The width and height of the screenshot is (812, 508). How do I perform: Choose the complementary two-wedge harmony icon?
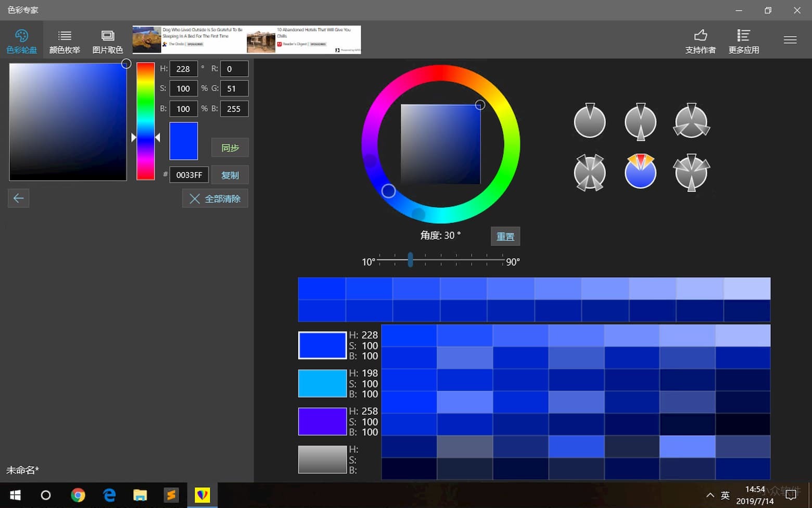[x=640, y=121]
